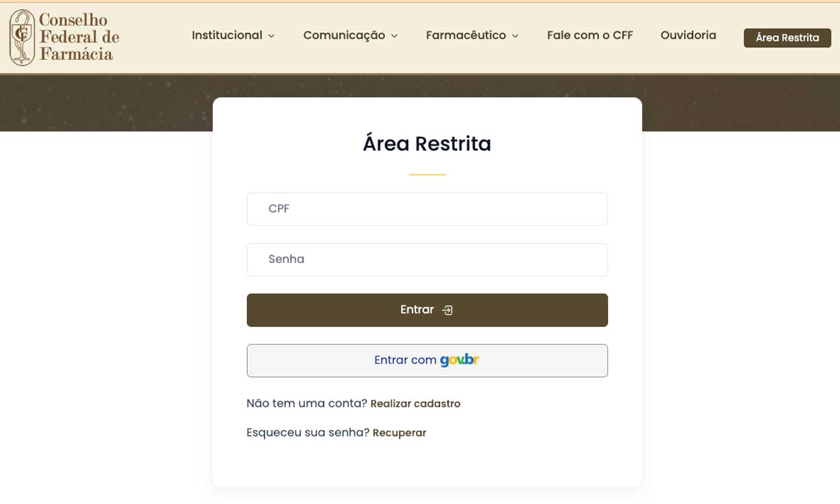Click the Área Restrita form heading
The image size is (840, 504).
[427, 144]
